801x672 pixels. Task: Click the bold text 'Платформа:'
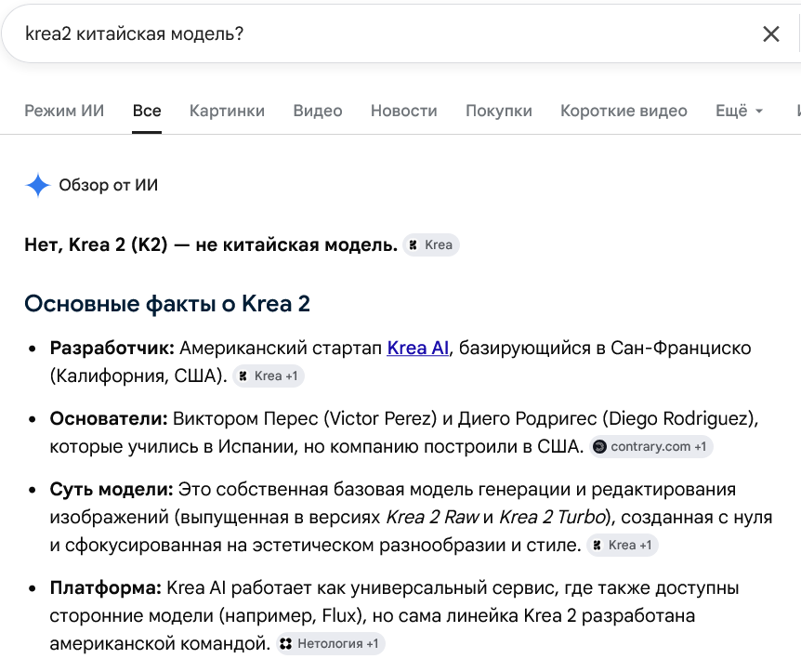[106, 587]
